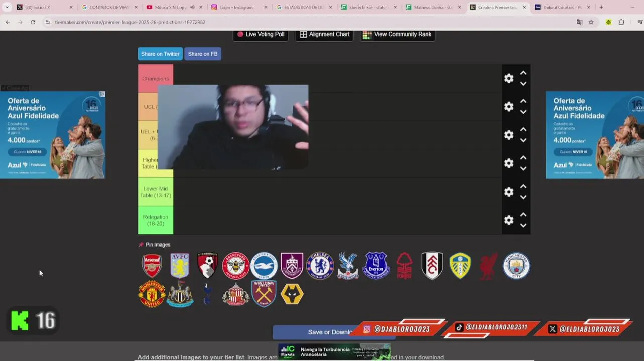Choose the Burnley club crest
This screenshot has height=361, width=644.
292,266
